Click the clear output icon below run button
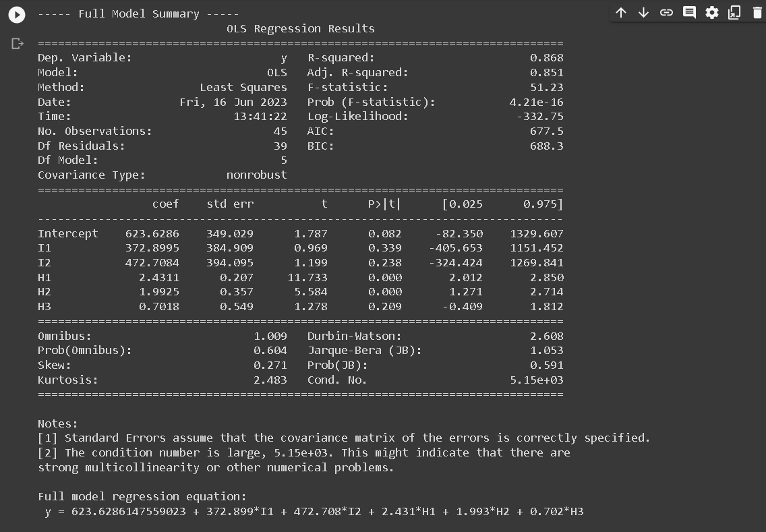The width and height of the screenshot is (766, 532). pos(18,44)
